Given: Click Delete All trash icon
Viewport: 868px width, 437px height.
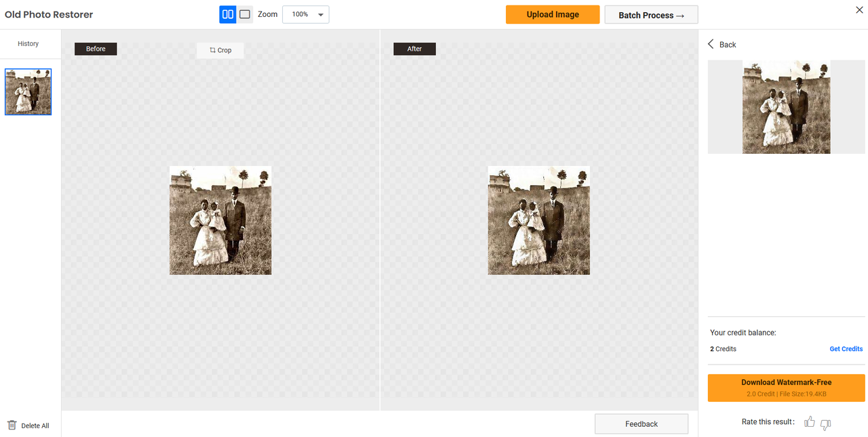Looking at the screenshot, I should click(x=12, y=425).
